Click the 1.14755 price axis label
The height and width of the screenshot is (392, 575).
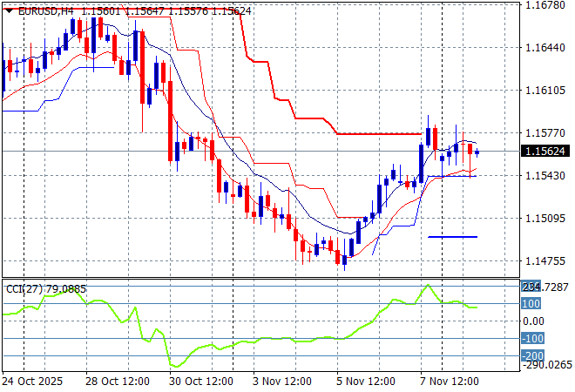pos(545,261)
